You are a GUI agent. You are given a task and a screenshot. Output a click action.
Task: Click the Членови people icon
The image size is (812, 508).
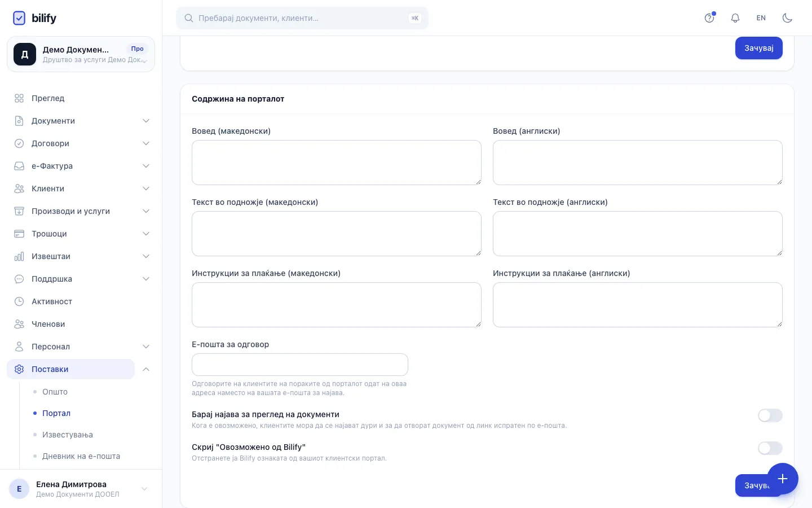pyautogui.click(x=19, y=324)
